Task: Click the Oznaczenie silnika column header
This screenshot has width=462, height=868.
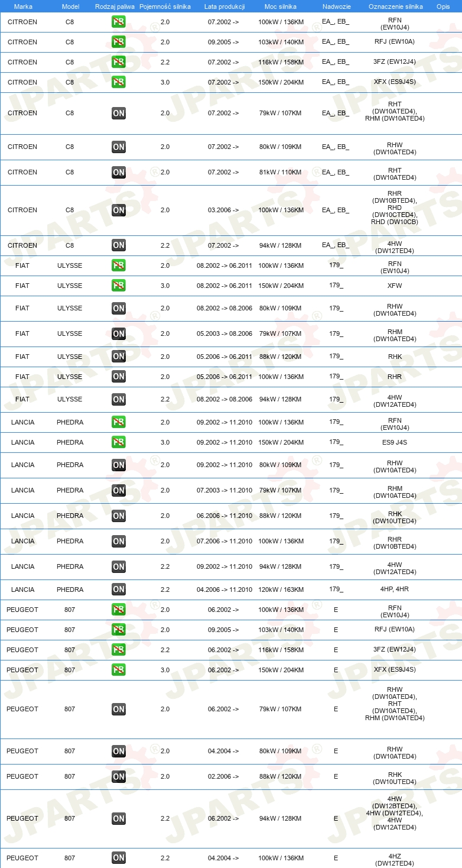Action: pyautogui.click(x=395, y=7)
